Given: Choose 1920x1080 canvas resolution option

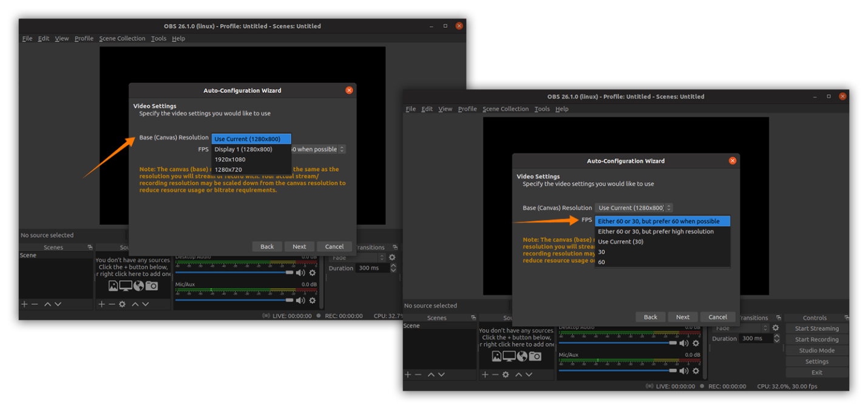Looking at the screenshot, I should click(251, 159).
